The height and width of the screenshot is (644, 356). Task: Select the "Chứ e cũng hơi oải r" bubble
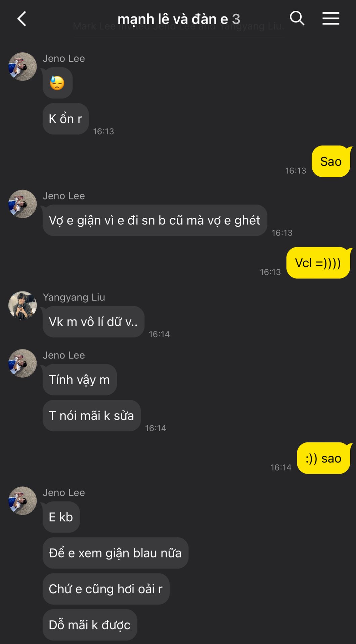pyautogui.click(x=106, y=589)
